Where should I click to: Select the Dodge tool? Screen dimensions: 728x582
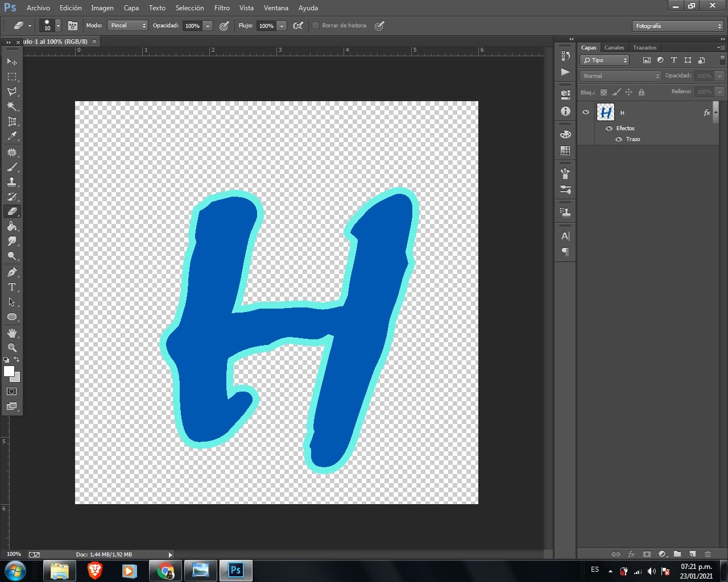click(12, 256)
